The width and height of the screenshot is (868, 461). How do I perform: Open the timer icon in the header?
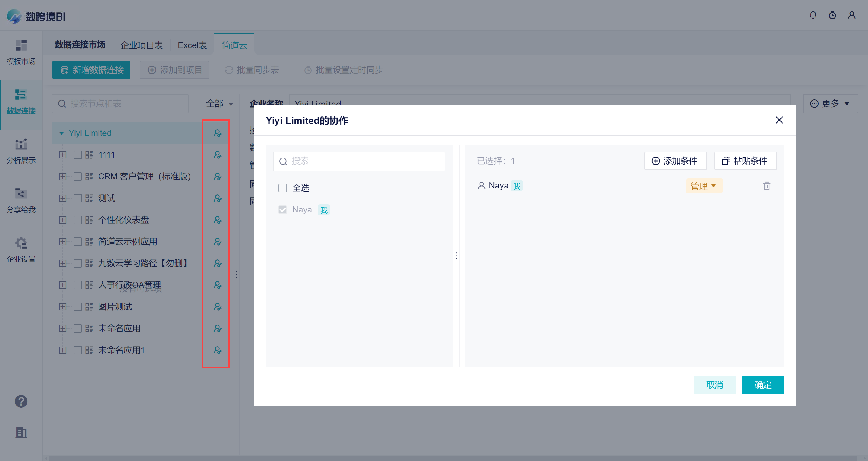pyautogui.click(x=832, y=15)
